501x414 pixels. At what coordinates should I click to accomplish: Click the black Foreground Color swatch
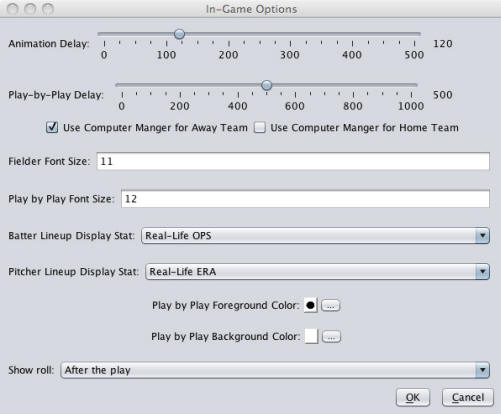tap(310, 305)
